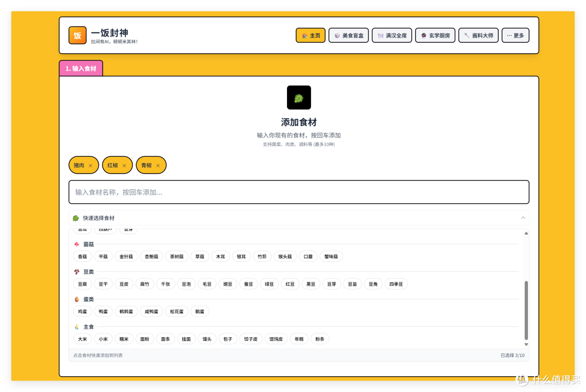
Task: Remove the 青椒 tag via its x
Action: 158,165
